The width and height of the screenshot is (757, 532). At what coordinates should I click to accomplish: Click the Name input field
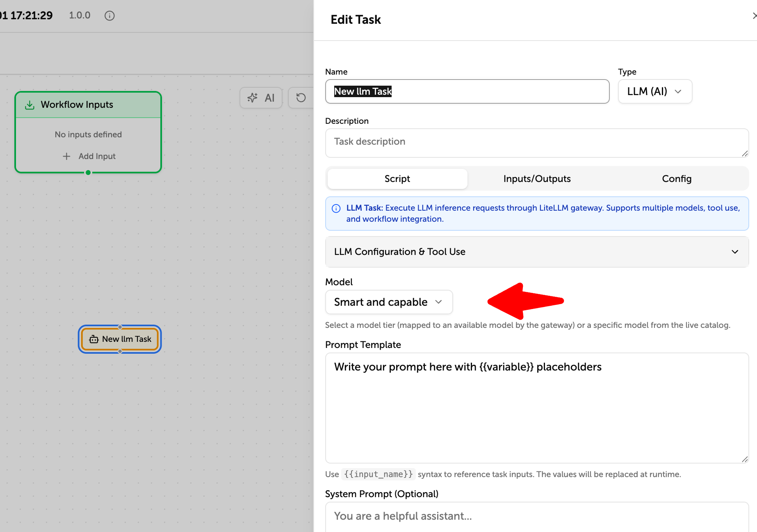467,91
